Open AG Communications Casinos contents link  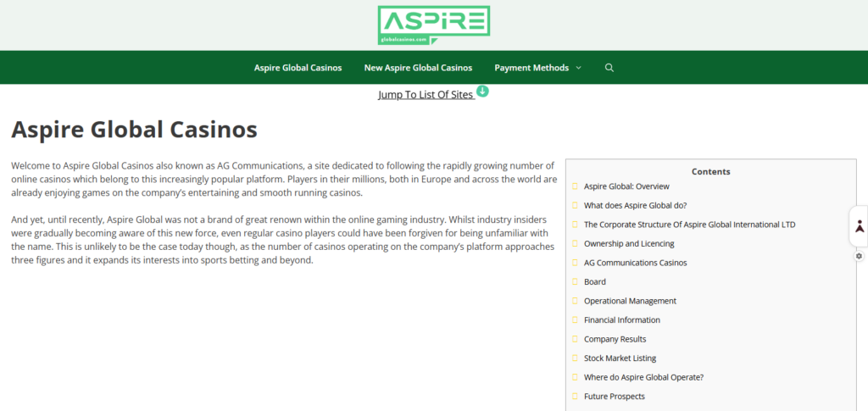pos(635,263)
